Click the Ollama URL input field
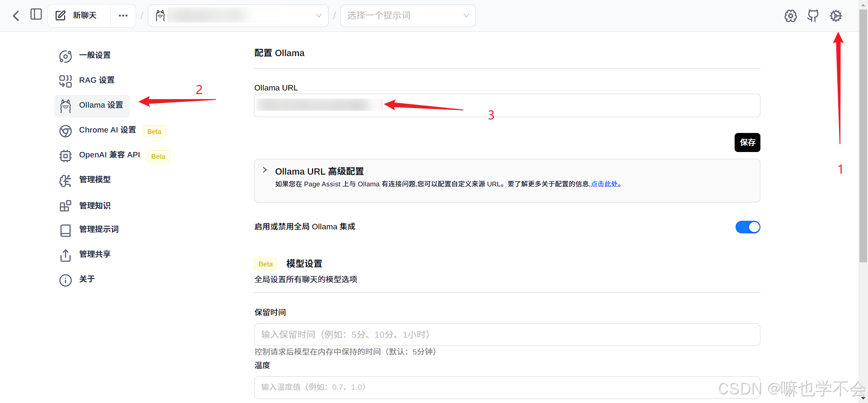 pos(507,105)
